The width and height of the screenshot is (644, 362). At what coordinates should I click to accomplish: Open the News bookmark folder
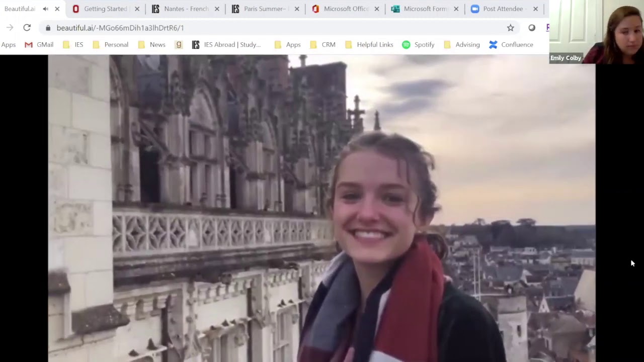(x=152, y=45)
